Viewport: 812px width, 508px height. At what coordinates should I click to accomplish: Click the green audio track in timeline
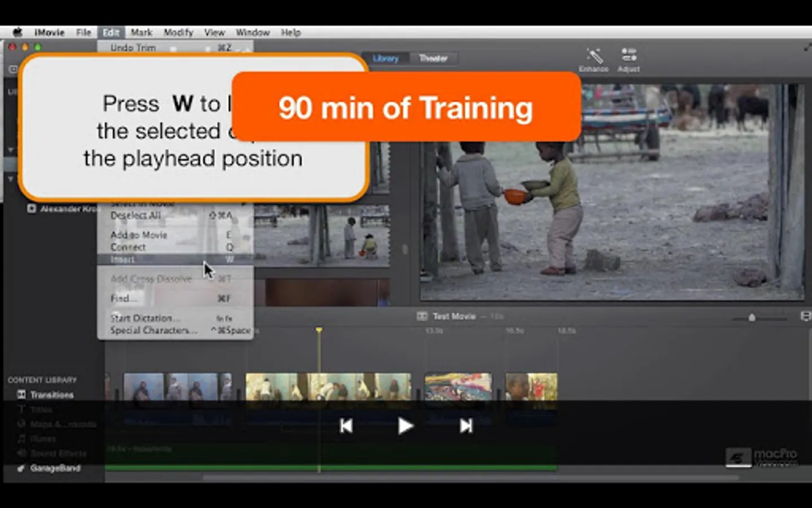point(330,456)
